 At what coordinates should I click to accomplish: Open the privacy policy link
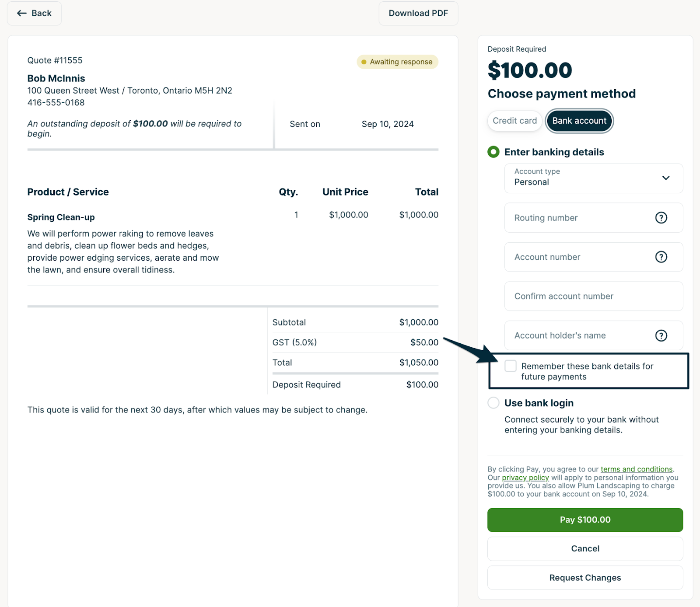525,478
